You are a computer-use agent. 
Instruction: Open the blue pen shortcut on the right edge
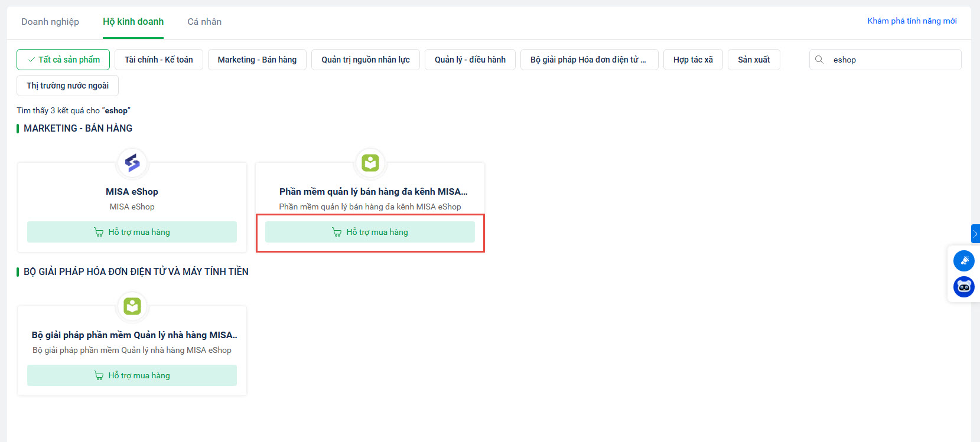pos(964,261)
